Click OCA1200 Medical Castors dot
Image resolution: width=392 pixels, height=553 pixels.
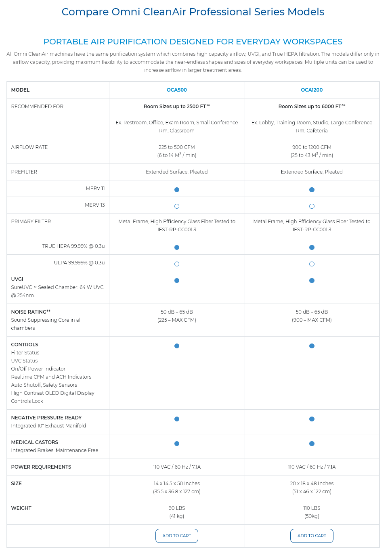pyautogui.click(x=312, y=444)
